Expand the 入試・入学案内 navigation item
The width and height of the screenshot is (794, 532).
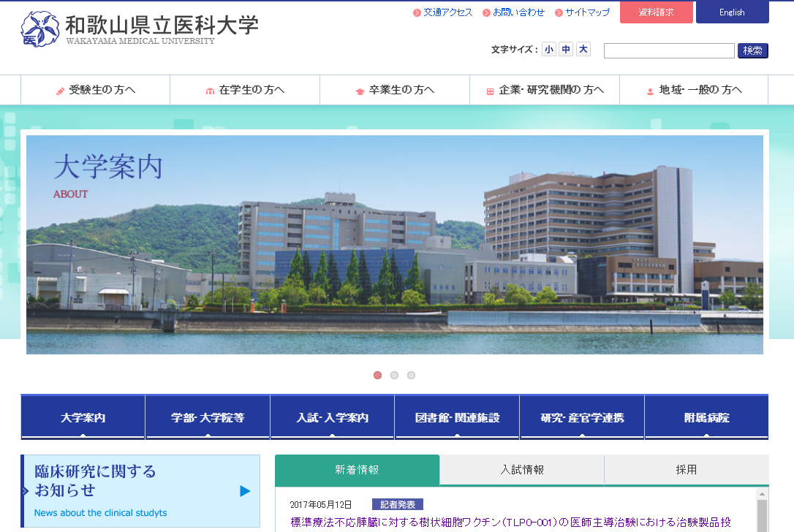click(x=332, y=417)
